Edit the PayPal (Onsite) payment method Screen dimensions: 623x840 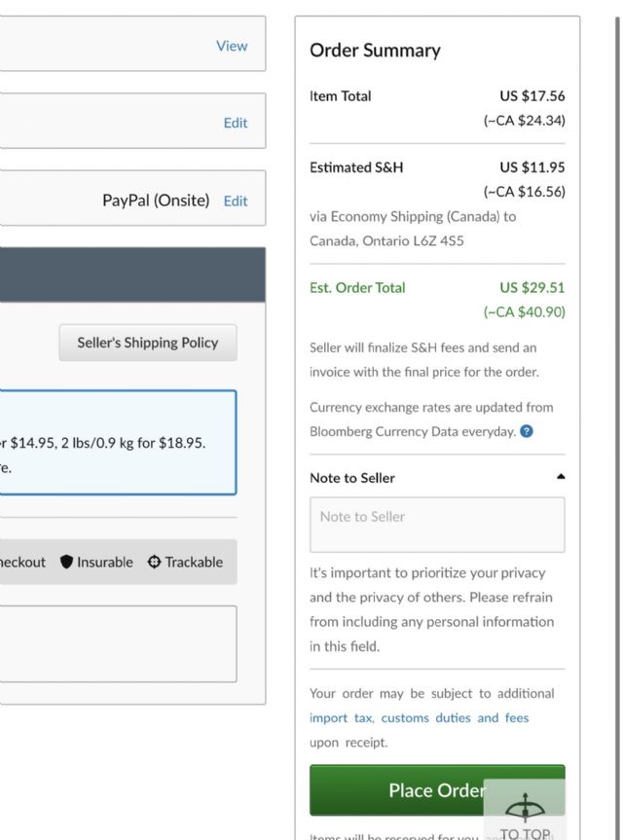coord(236,201)
